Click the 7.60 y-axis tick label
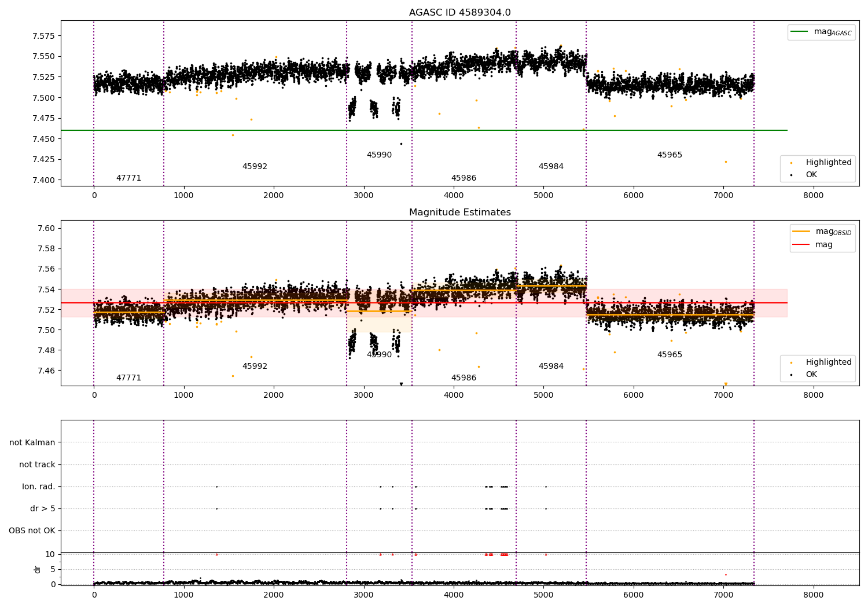Screen dimensions: 868x608 (x=46, y=229)
